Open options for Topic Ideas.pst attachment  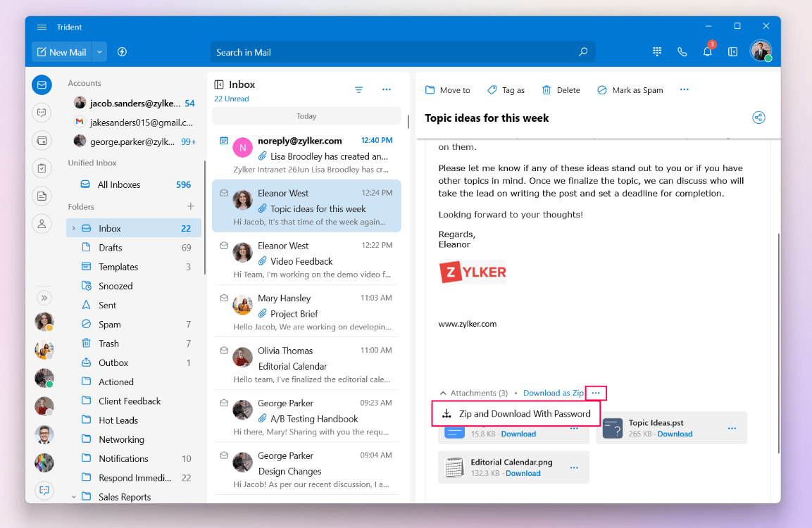click(732, 428)
